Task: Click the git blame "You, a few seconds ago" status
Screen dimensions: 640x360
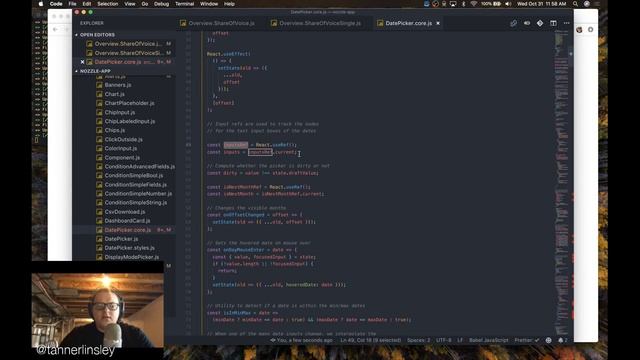Action: coord(301,340)
